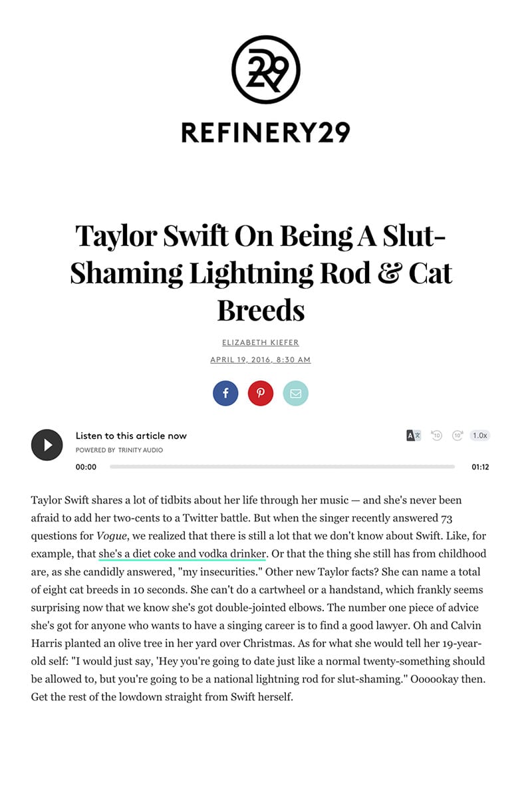Click the 01:12 audio duration
This screenshot has width=532, height=798.
tap(480, 467)
